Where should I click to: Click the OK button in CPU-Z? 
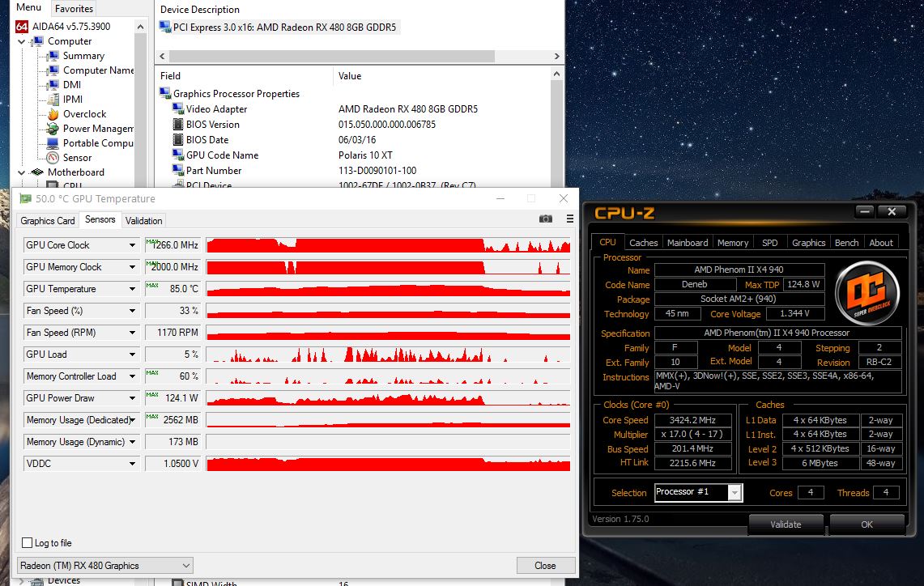point(867,524)
